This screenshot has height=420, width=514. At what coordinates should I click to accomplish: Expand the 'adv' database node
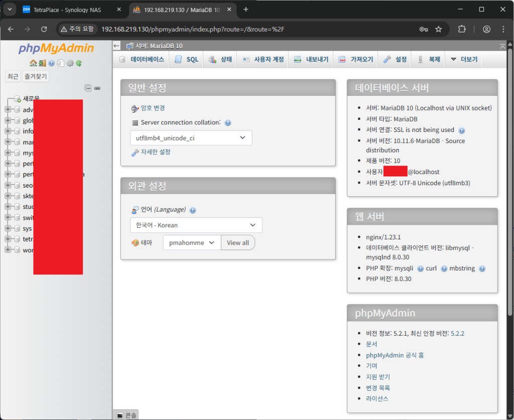click(8, 109)
